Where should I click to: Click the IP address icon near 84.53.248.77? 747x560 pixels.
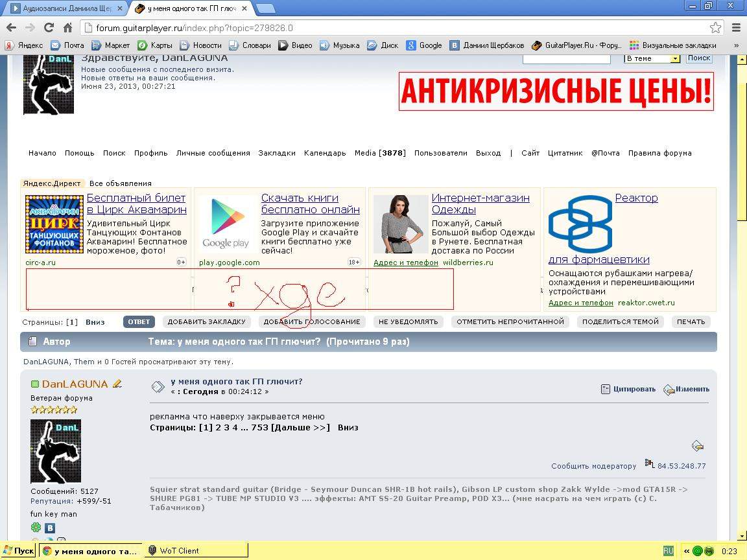649,463
